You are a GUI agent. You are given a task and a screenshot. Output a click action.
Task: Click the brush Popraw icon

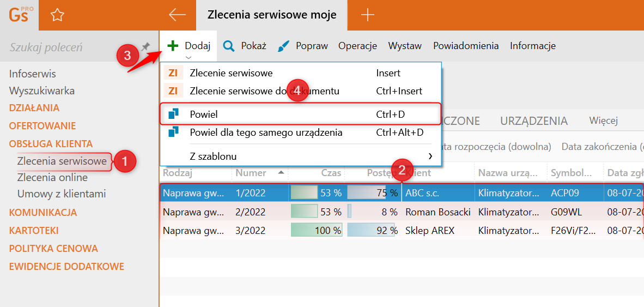(283, 46)
